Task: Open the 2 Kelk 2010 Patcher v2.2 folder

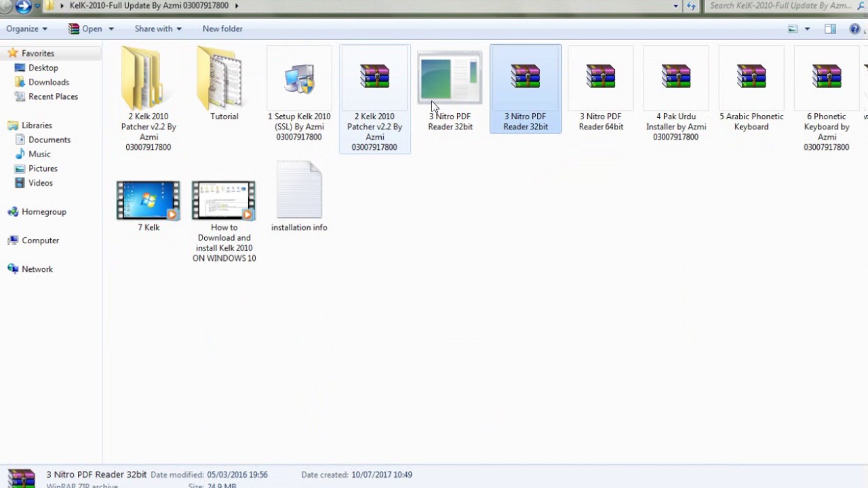Action: click(148, 100)
